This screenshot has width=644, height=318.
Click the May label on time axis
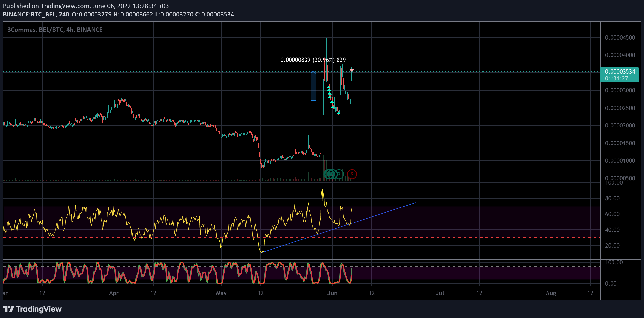[221, 293]
